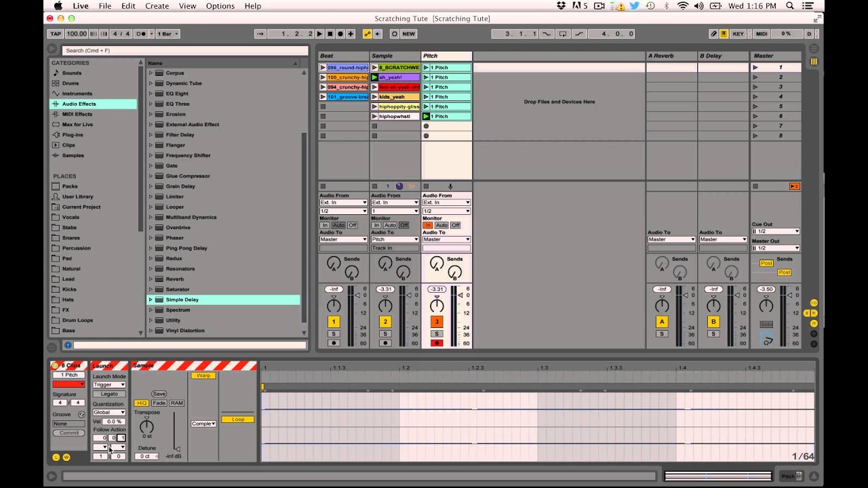This screenshot has height=488, width=868.
Task: Launch Master scene 1
Action: tap(755, 68)
